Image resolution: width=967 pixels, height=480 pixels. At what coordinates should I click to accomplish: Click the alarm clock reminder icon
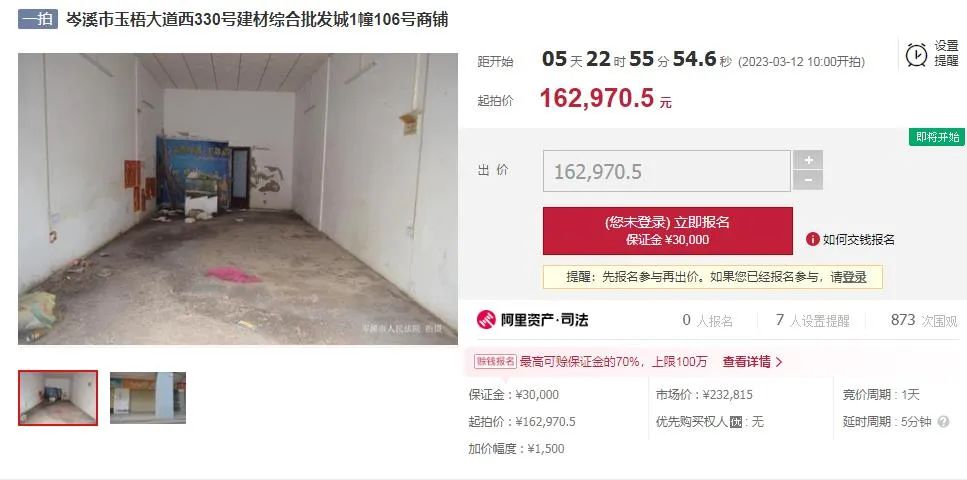click(916, 54)
